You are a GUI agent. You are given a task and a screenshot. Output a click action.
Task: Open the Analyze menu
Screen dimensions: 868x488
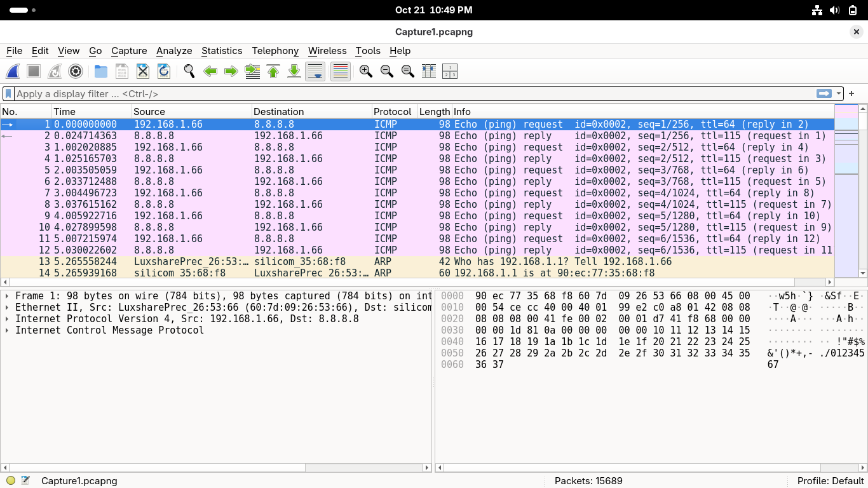tap(174, 51)
